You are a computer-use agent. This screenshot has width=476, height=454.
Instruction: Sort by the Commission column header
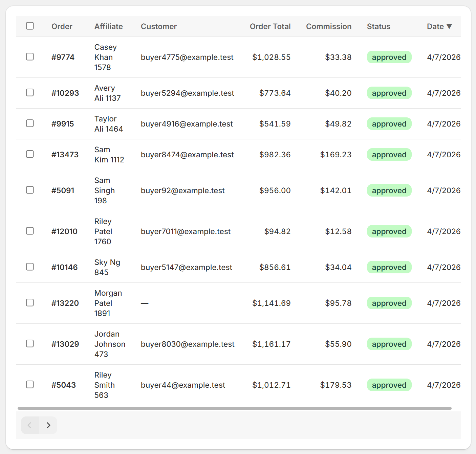pyautogui.click(x=328, y=26)
